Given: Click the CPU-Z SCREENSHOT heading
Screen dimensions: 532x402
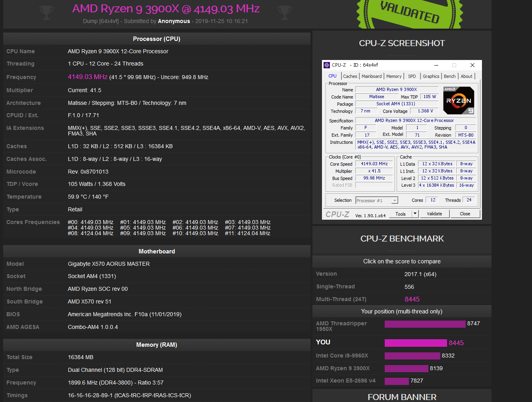Looking at the screenshot, I should click(402, 43).
